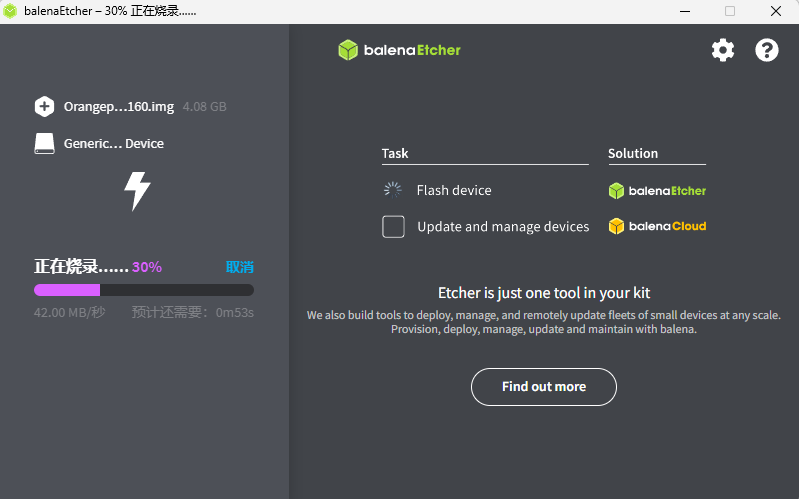Screen dimensions: 799x499
Task: Click the Generic… Device target name
Action: tap(114, 144)
